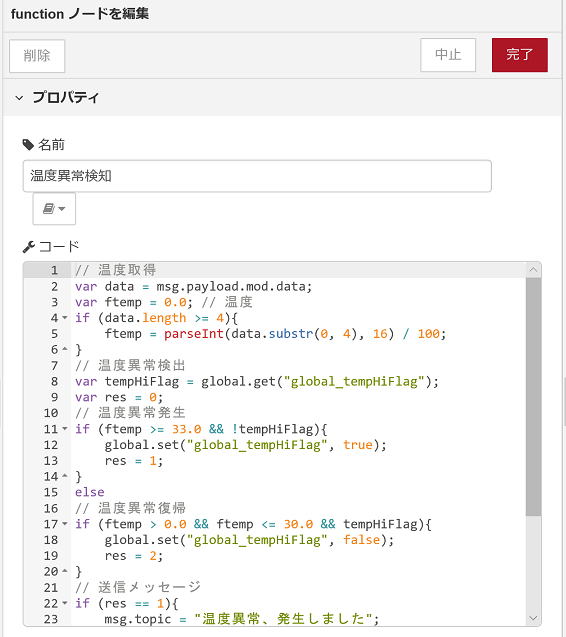The image size is (566, 637).
Task: Click the name field containing 温度異常検知
Action: point(257,176)
